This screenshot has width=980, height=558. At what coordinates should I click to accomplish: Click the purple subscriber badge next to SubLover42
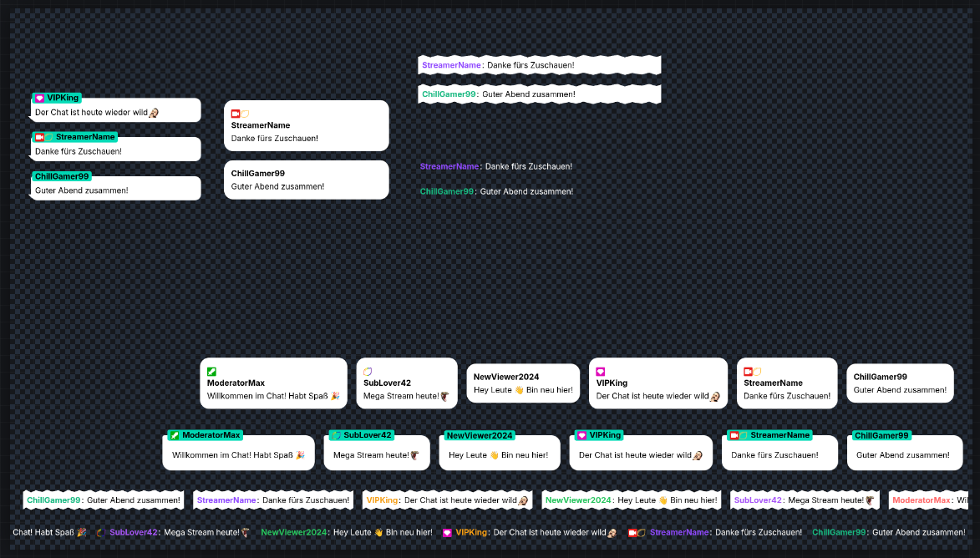[367, 372]
